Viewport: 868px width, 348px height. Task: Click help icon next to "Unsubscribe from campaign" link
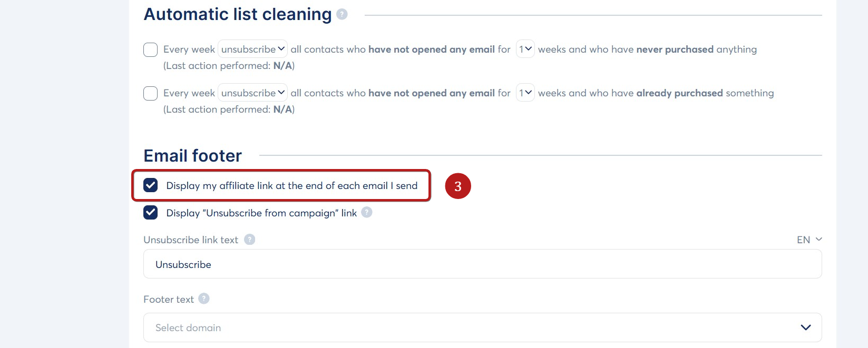click(x=367, y=213)
